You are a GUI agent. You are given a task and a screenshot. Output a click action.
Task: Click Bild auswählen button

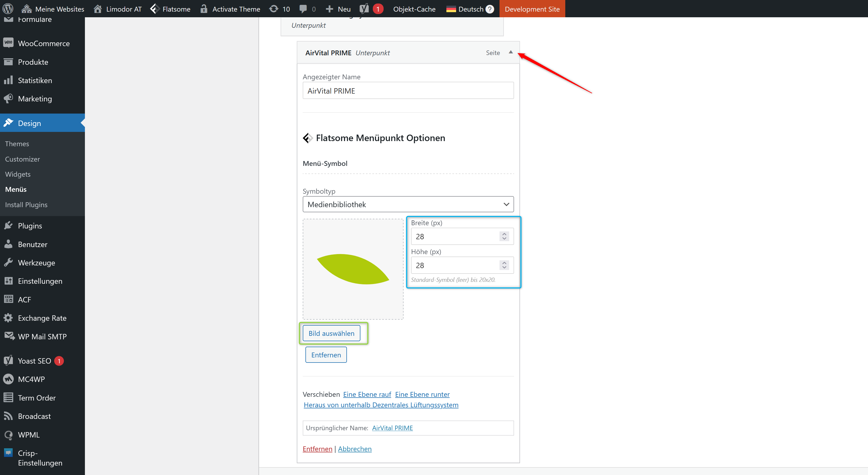(x=331, y=333)
